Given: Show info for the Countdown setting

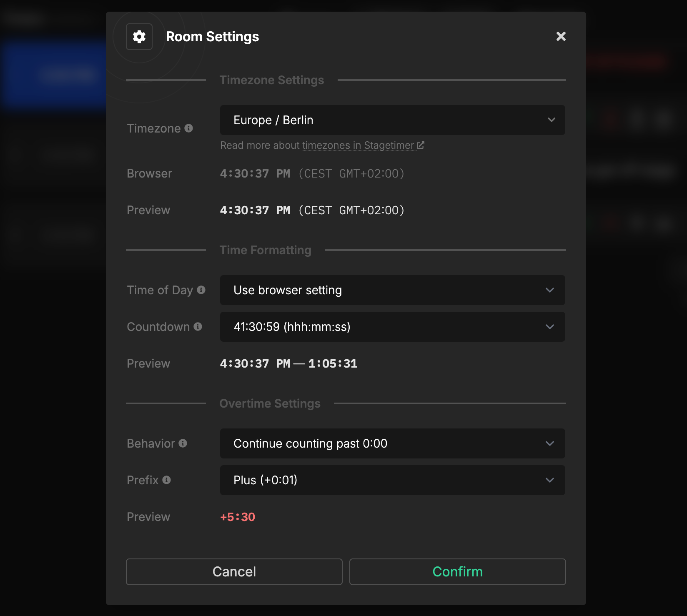Looking at the screenshot, I should (198, 327).
